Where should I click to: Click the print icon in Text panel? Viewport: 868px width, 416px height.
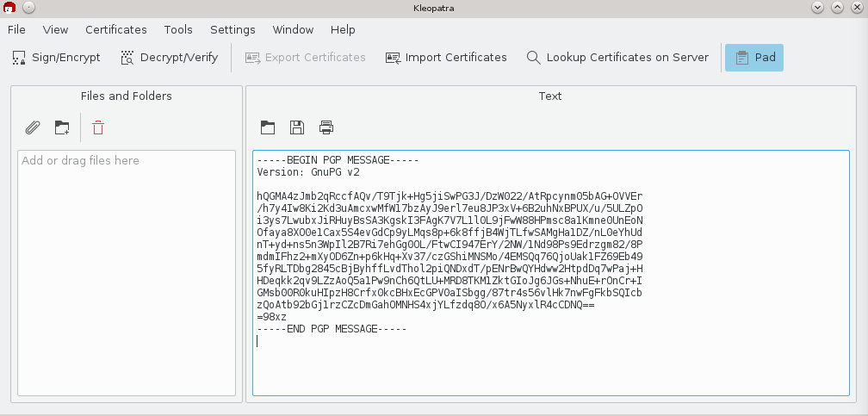[x=326, y=127]
